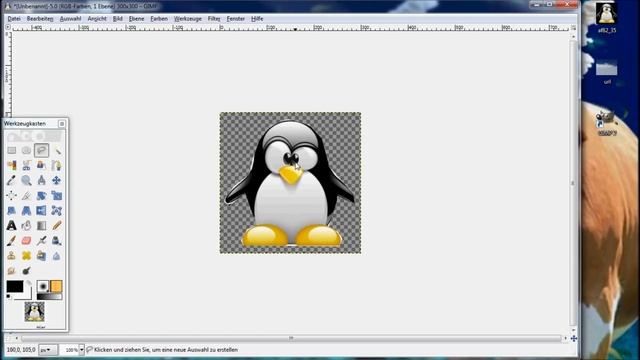The height and width of the screenshot is (360, 640).
Task: Select the Smudge tool
Action: (11, 271)
